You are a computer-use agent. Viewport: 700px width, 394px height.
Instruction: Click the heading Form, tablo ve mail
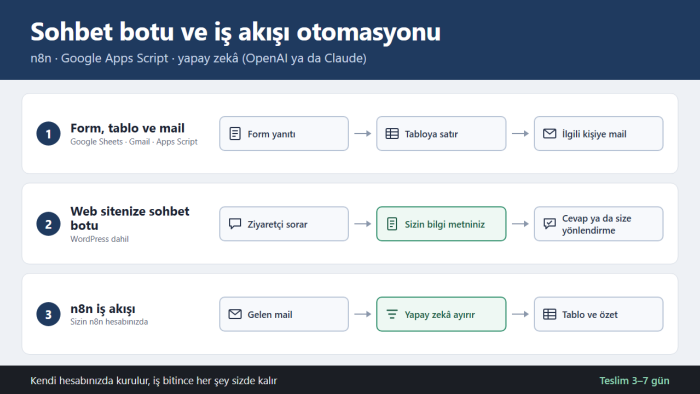click(x=127, y=129)
